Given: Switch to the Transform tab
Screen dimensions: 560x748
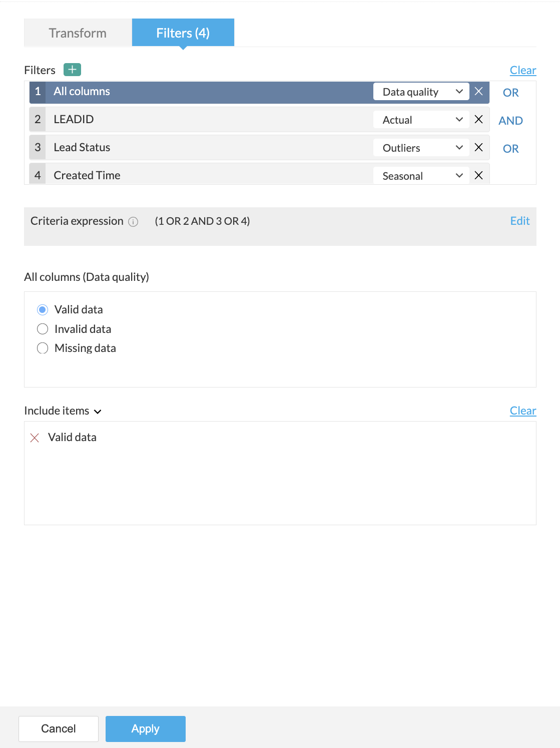Looking at the screenshot, I should 78,33.
